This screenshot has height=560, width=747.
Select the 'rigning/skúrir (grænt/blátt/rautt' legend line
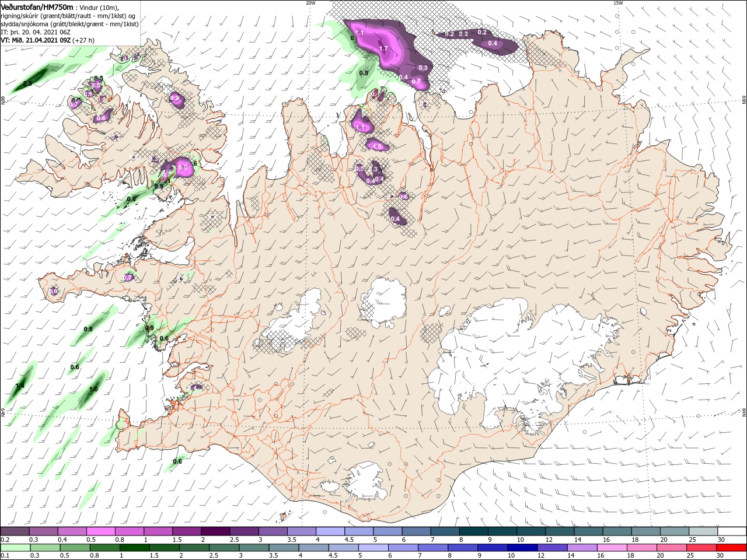pos(67,16)
